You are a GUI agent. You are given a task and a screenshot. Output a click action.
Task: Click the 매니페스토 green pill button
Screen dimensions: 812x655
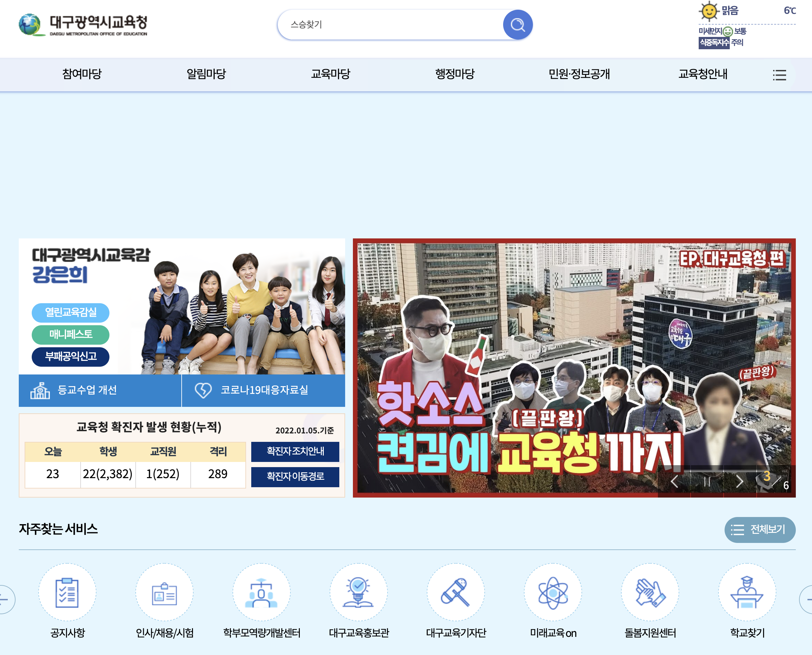click(71, 334)
